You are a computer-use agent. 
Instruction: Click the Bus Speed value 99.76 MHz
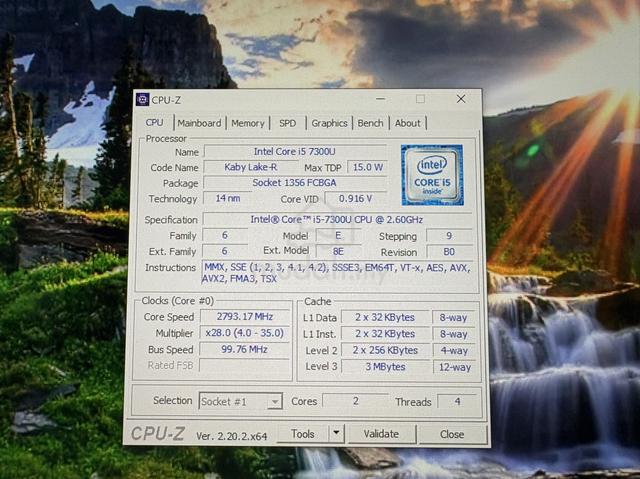pos(244,349)
